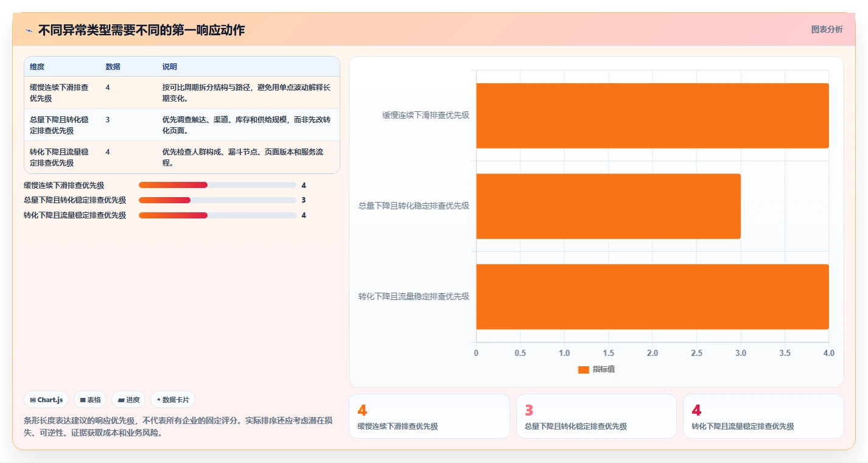Click the 转化下降且流量稳定排查优先级 progress bar
The height and width of the screenshot is (463, 868).
tap(217, 215)
